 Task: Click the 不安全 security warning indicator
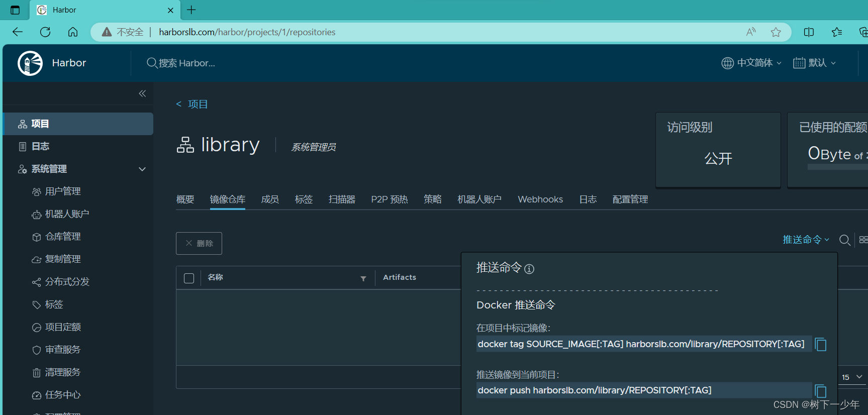pos(123,32)
